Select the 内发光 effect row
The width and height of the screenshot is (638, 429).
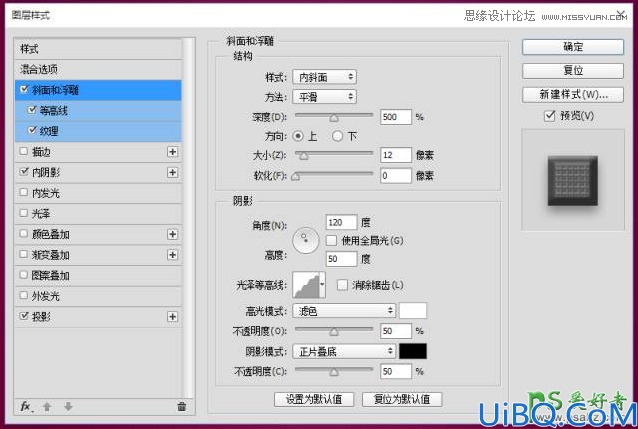[x=98, y=193]
